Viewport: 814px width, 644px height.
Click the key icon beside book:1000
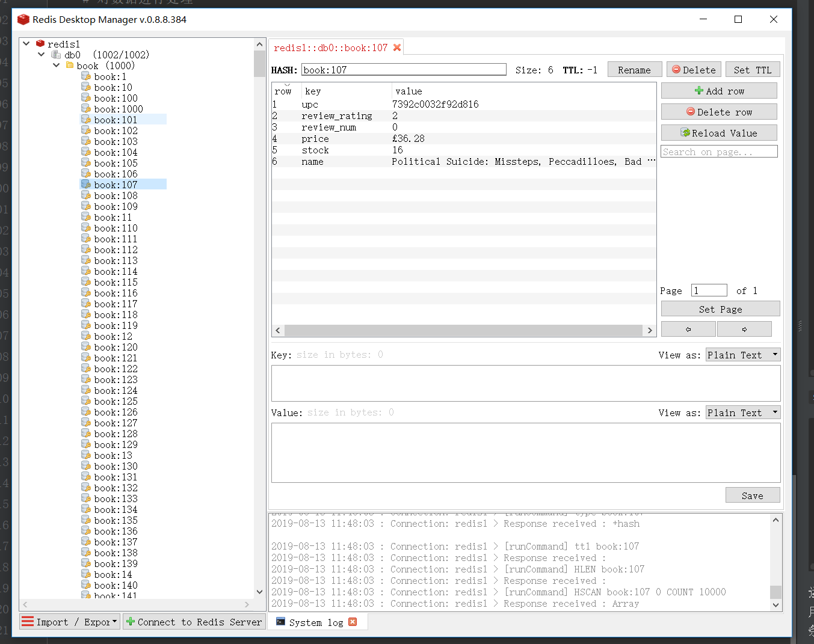pyautogui.click(x=86, y=109)
